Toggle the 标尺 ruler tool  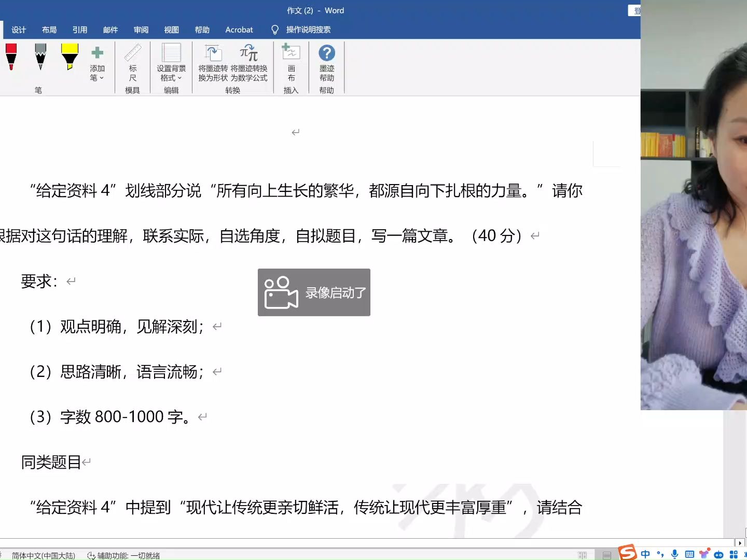(133, 63)
